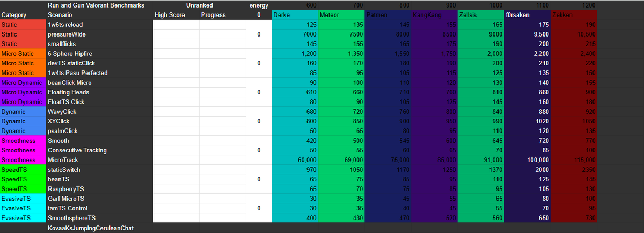Click the 'psalmClick' scenario cell
644x233 pixels.
pyautogui.click(x=99, y=130)
